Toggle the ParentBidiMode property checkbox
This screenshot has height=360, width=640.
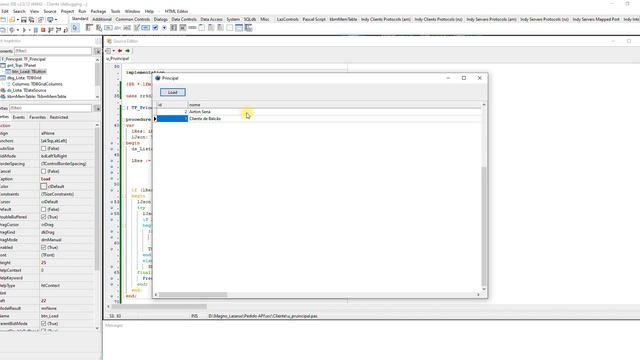tap(43, 324)
